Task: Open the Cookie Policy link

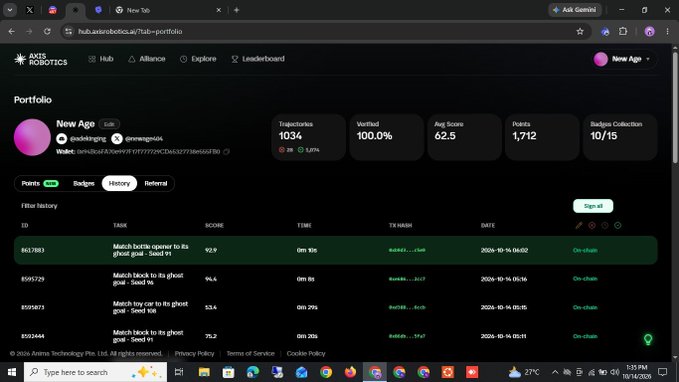Action: coord(306,353)
